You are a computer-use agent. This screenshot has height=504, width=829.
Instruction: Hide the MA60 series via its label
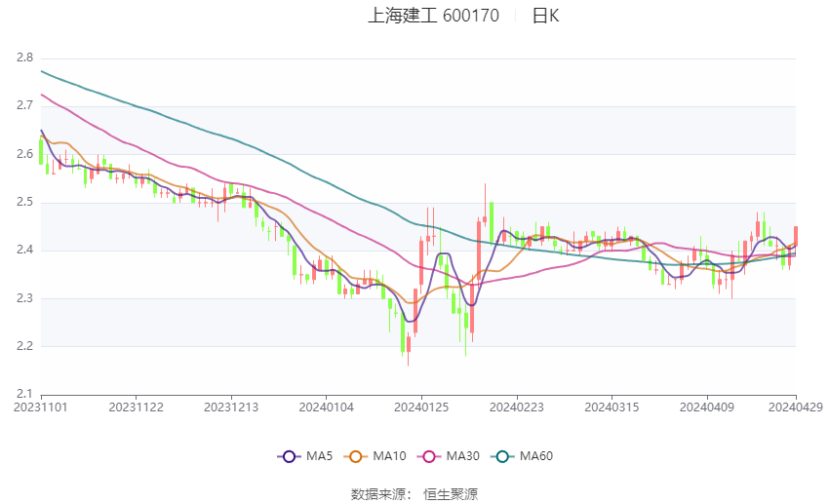click(536, 456)
